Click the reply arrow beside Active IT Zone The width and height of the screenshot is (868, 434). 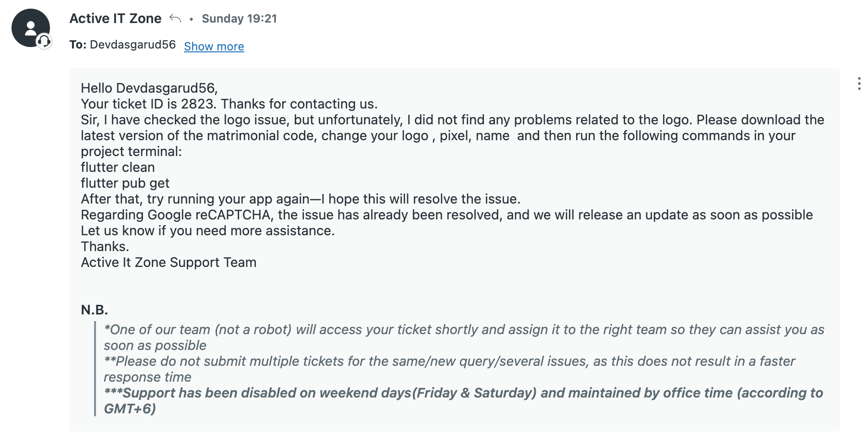(x=175, y=19)
